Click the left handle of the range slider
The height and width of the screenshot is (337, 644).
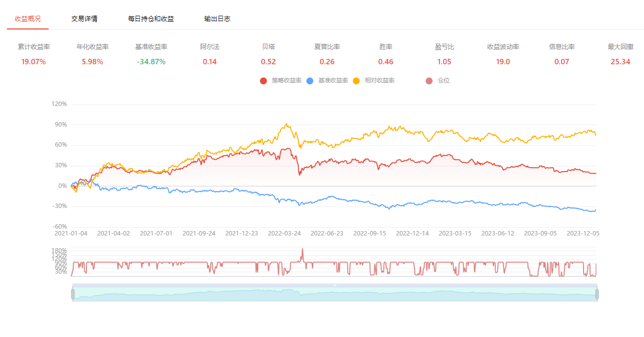pyautogui.click(x=73, y=294)
